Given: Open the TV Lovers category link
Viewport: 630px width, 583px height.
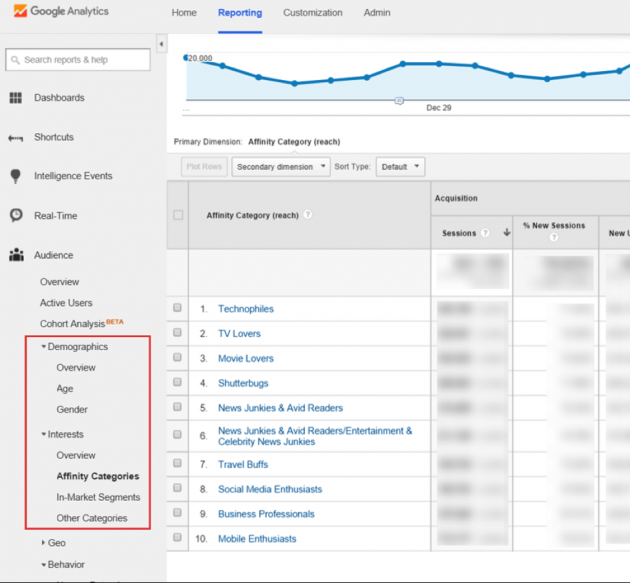Looking at the screenshot, I should click(x=239, y=333).
